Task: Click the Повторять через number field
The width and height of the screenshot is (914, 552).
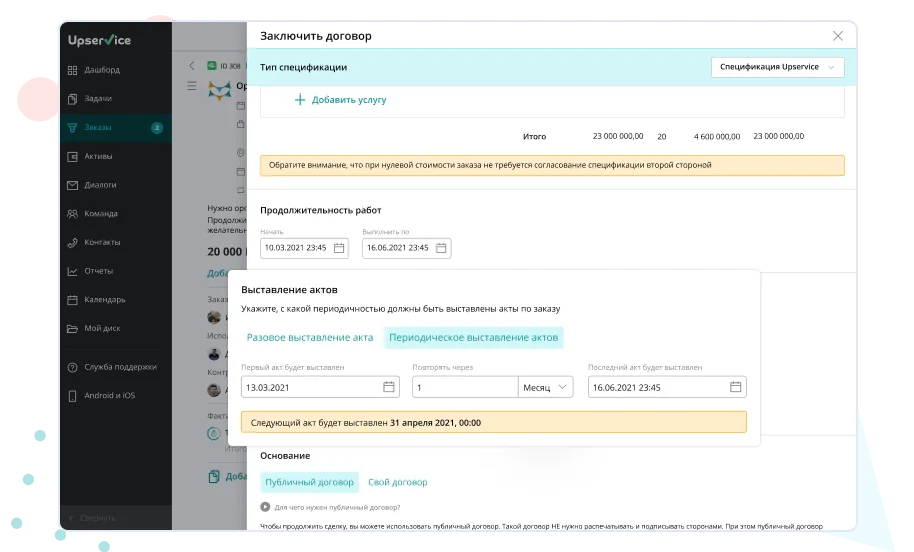Action: pyautogui.click(x=465, y=387)
